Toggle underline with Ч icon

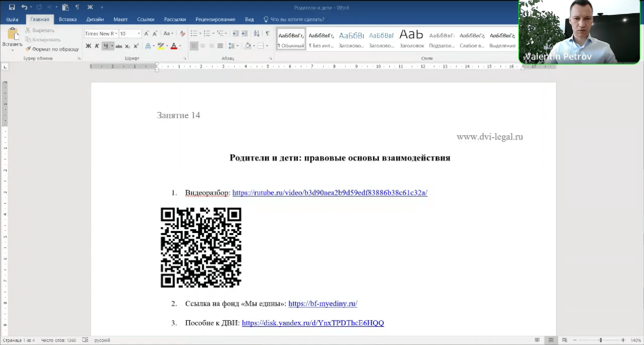[106, 46]
